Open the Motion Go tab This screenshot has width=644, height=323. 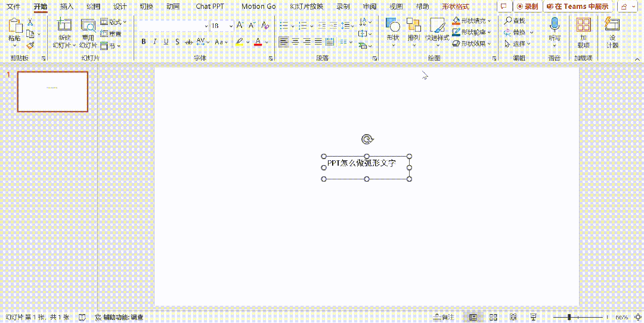pyautogui.click(x=259, y=7)
